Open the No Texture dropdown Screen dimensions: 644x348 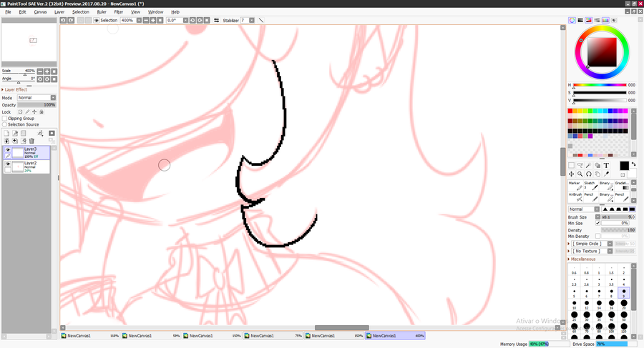click(x=592, y=251)
